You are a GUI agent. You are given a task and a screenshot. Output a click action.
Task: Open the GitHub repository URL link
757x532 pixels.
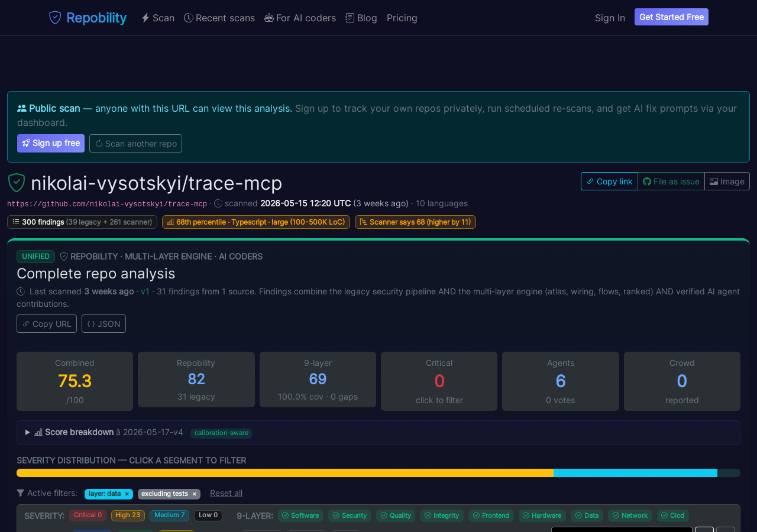(107, 204)
